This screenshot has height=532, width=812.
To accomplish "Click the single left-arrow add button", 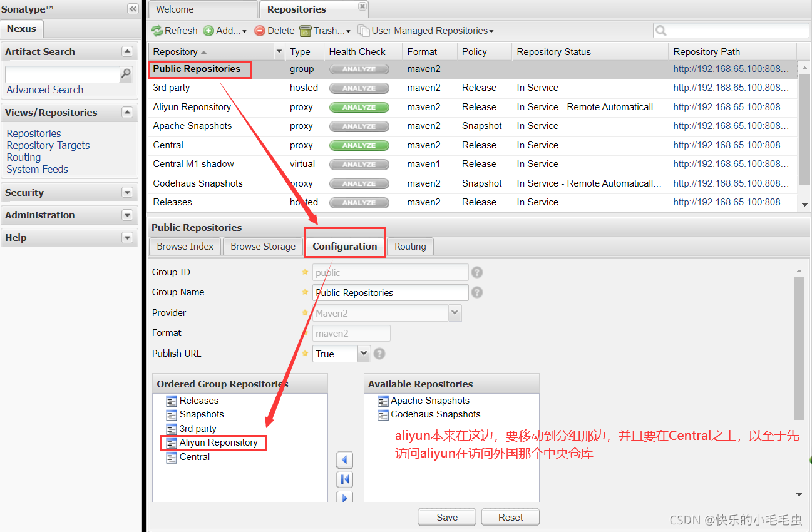I will tap(345, 460).
